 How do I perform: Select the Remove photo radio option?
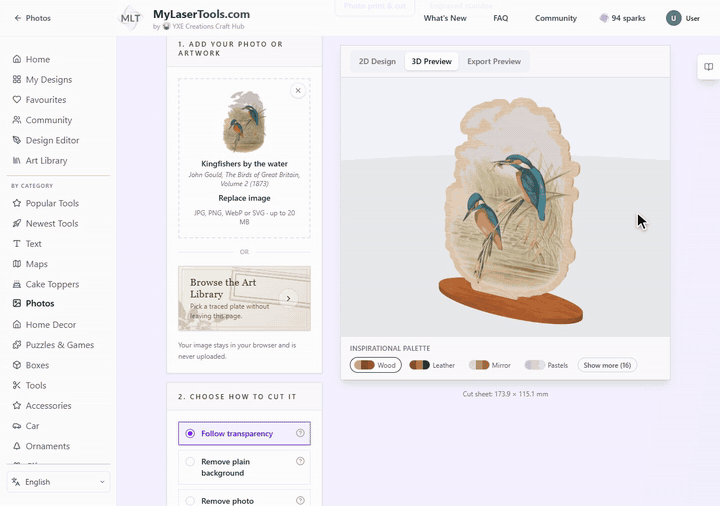[190, 501]
